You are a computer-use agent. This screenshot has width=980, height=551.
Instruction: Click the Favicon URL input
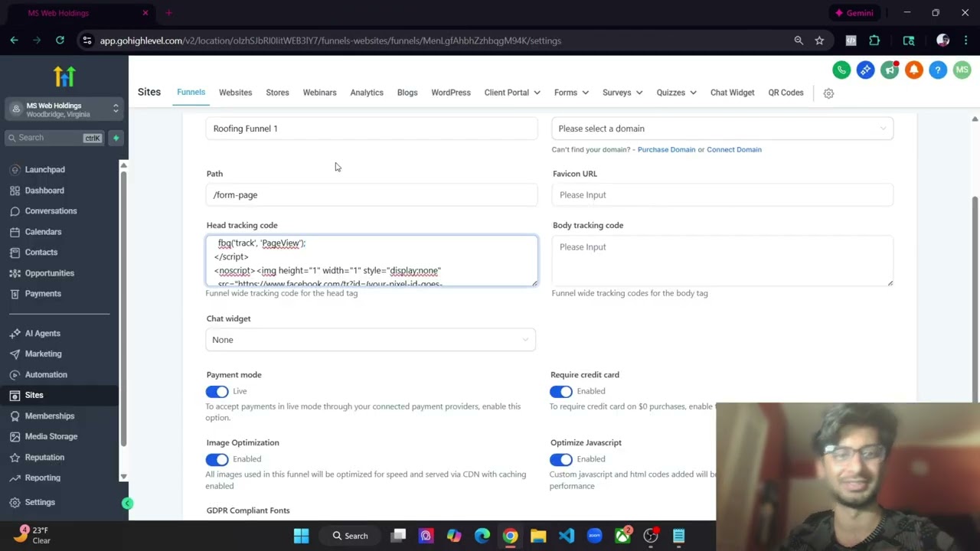(722, 195)
